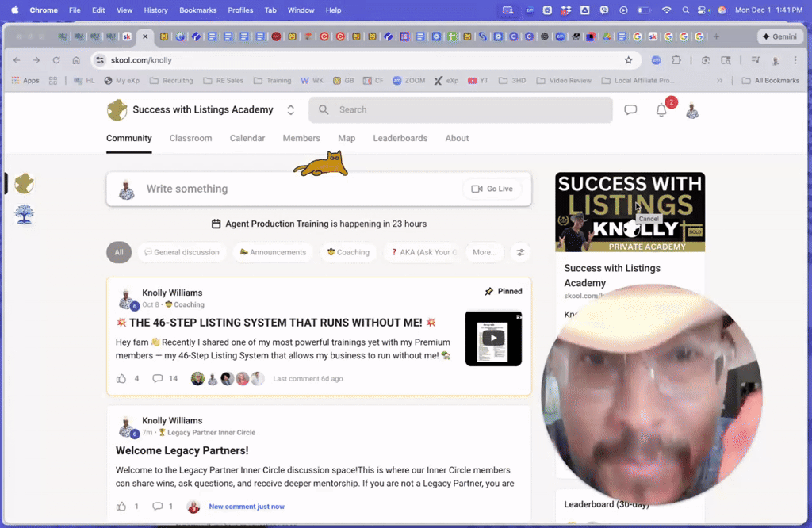Filter posts by Announcements
The image size is (812, 528).
(x=273, y=252)
